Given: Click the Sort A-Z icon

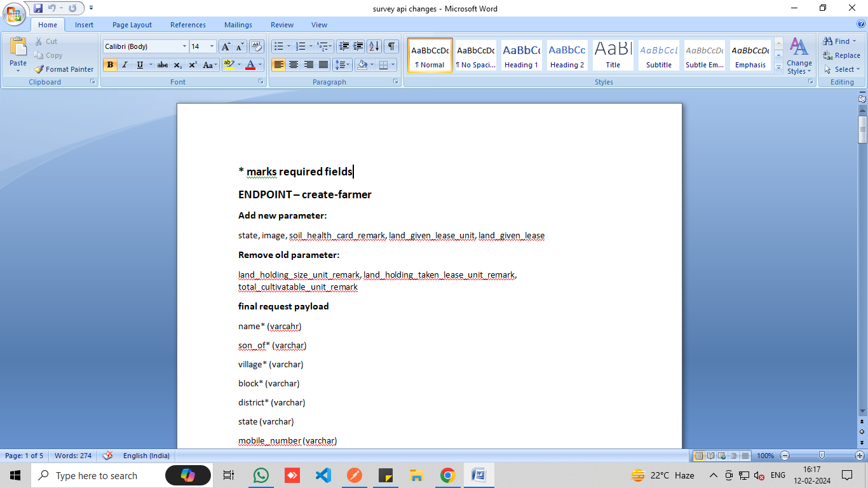Looking at the screenshot, I should pos(374,46).
